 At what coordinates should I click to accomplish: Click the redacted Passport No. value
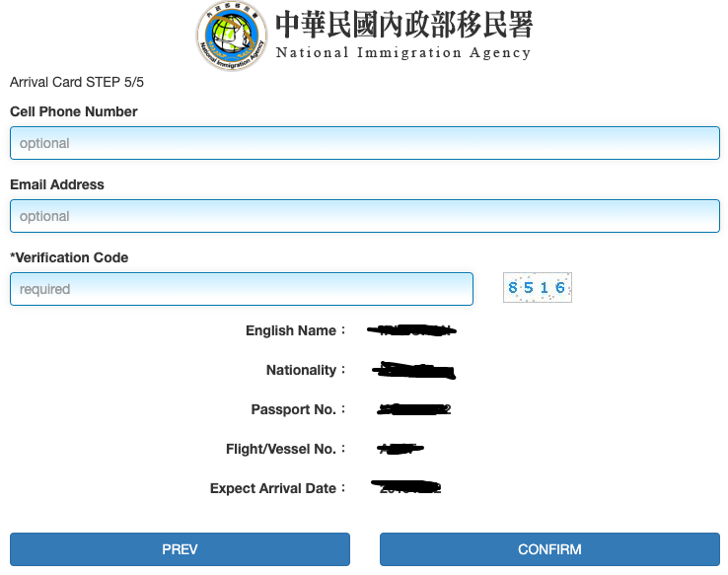click(414, 409)
